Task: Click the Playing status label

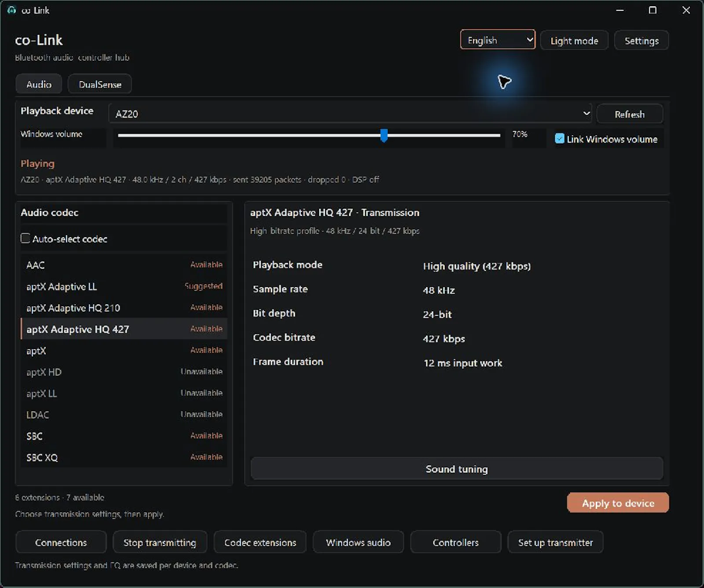Action: point(37,164)
